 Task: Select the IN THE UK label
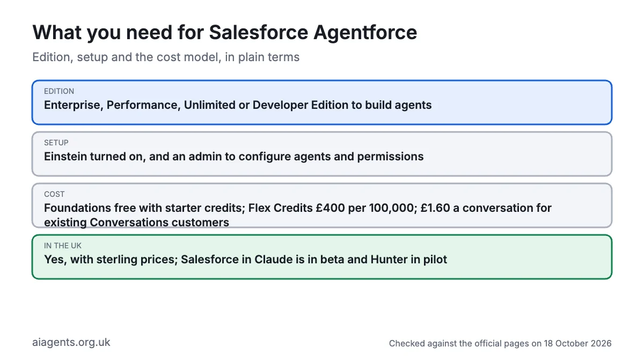(x=64, y=246)
